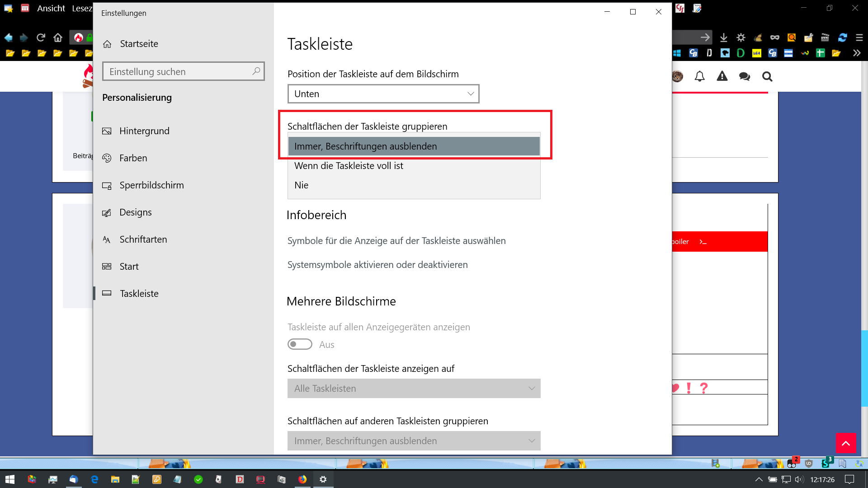Image resolution: width=868 pixels, height=488 pixels.
Task: Click the search magnifier in Einstellung suchen
Action: (256, 71)
